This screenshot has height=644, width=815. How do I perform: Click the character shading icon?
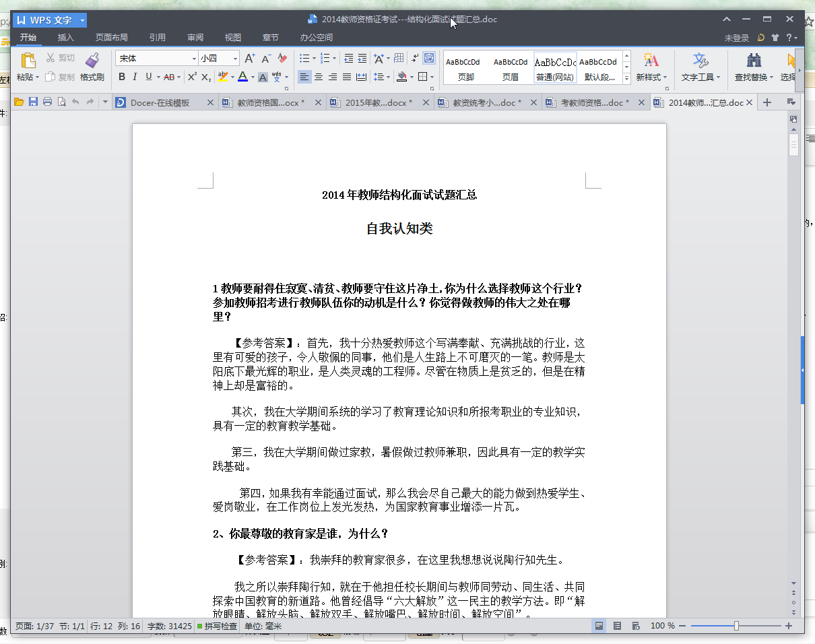[x=263, y=77]
